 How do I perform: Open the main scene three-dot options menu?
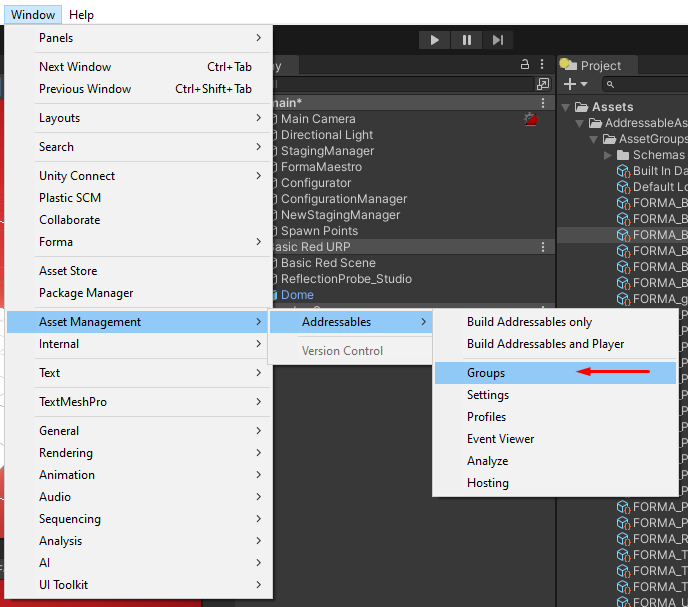coord(543,103)
